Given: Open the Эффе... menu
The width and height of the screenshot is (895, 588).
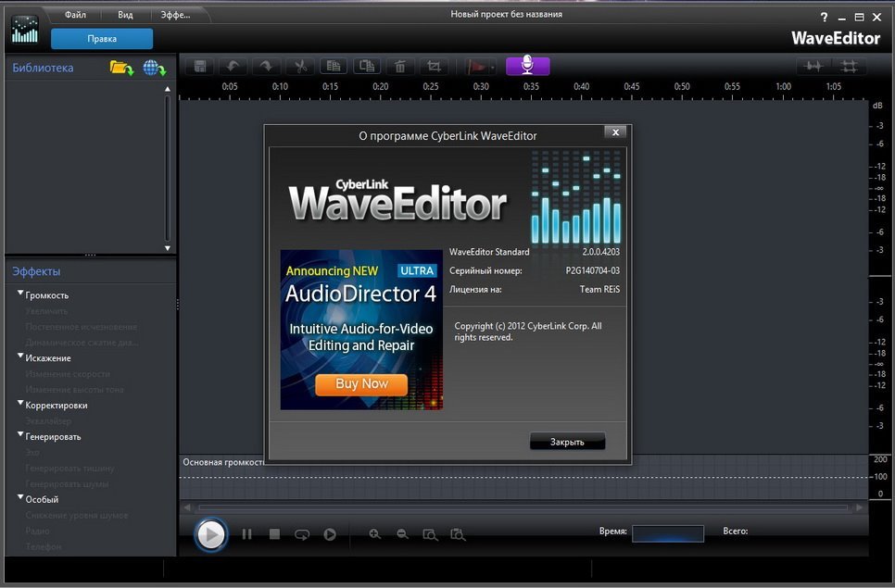Looking at the screenshot, I should [x=175, y=15].
